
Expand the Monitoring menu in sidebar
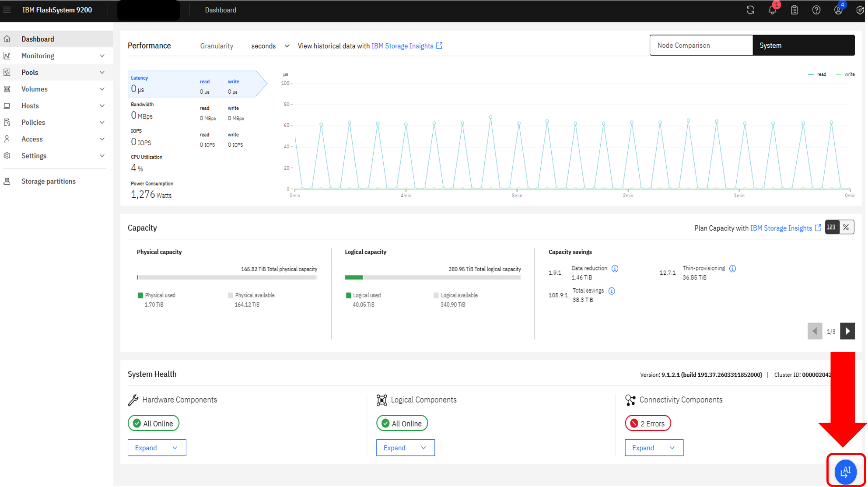[56, 56]
